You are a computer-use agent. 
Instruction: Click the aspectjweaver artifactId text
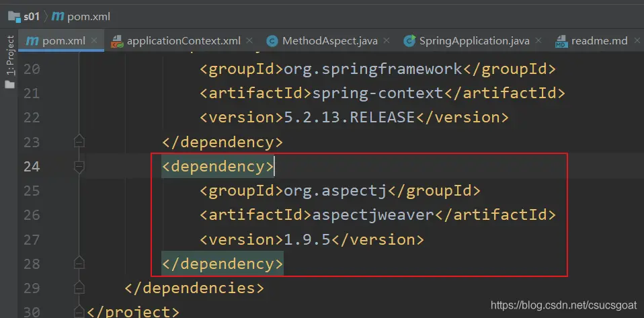click(373, 215)
